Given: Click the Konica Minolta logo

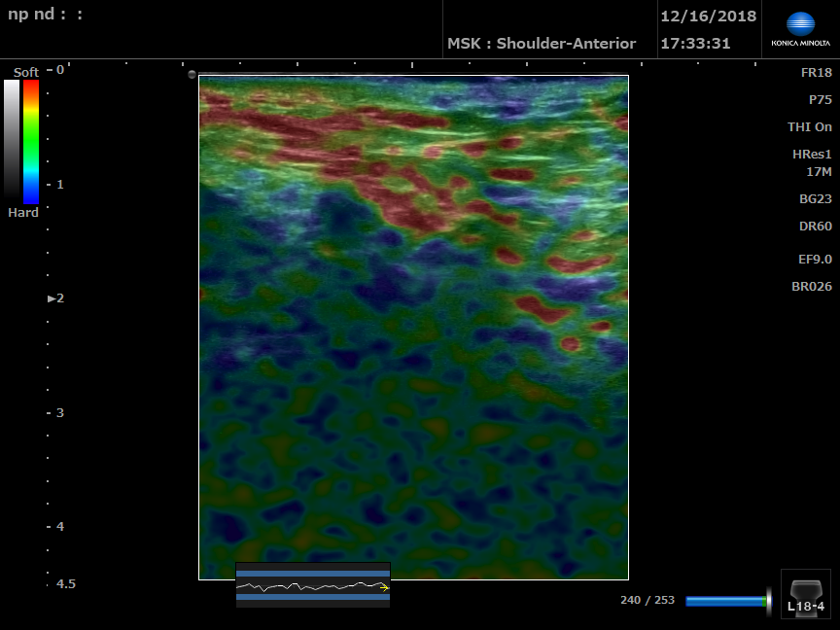Looking at the screenshot, I should [x=800, y=29].
